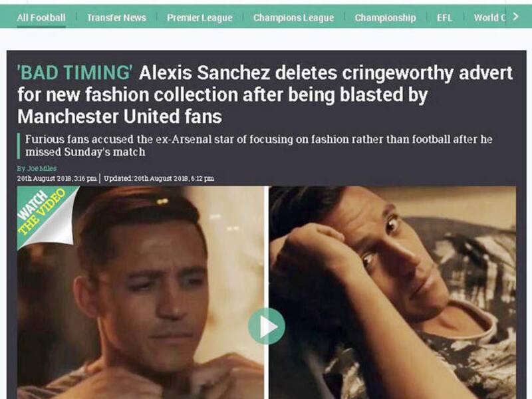The width and height of the screenshot is (532, 399).
Task: Switch to the Championship tab
Action: pos(385,18)
